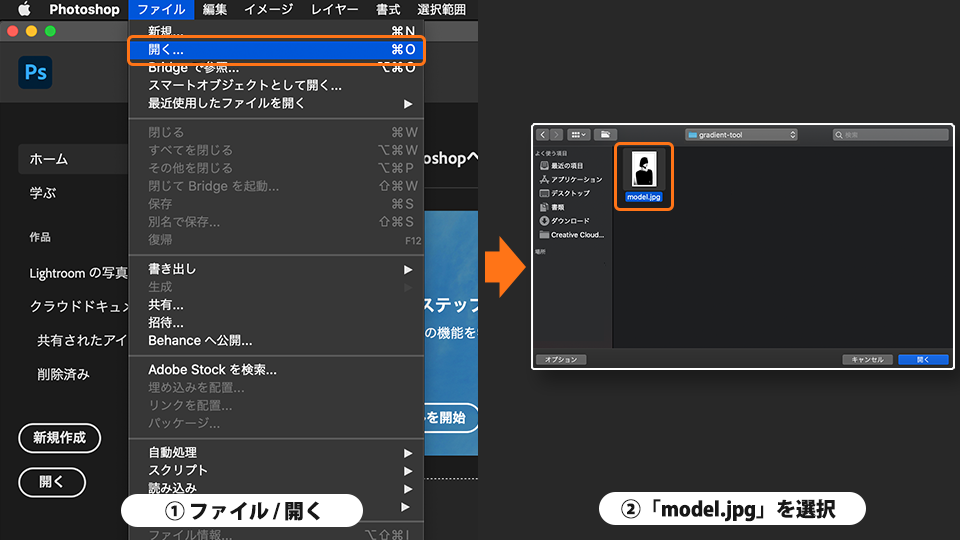Go forward in the file dialog
Viewport: 960px width, 540px height.
tap(556, 135)
